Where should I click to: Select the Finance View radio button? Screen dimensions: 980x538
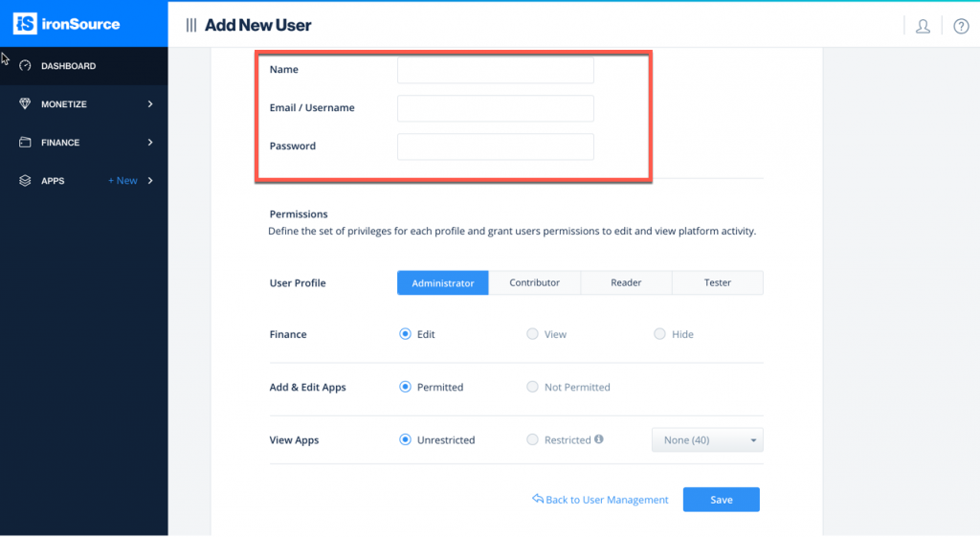click(532, 334)
